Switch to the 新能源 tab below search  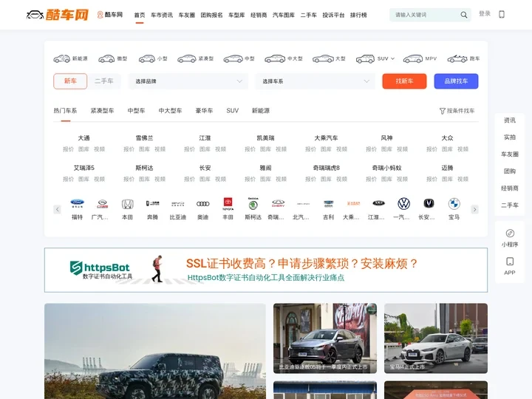261,111
